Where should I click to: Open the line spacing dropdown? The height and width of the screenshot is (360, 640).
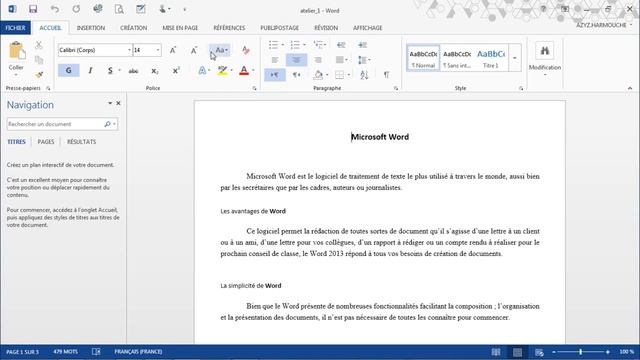(369, 60)
